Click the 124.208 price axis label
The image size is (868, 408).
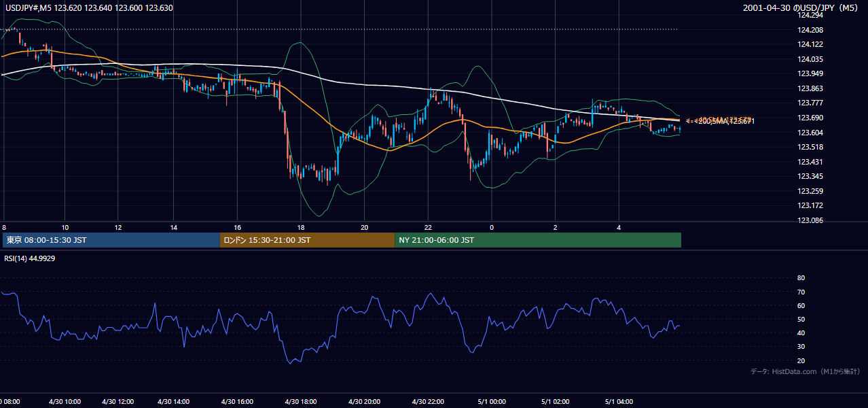pos(810,30)
